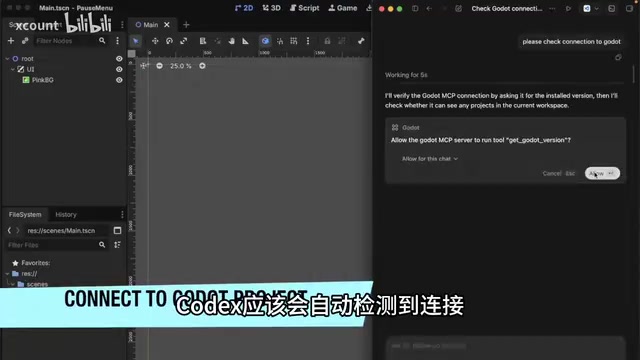Go back in Codex window
Screen dimensions: 640x360
pos(429,9)
